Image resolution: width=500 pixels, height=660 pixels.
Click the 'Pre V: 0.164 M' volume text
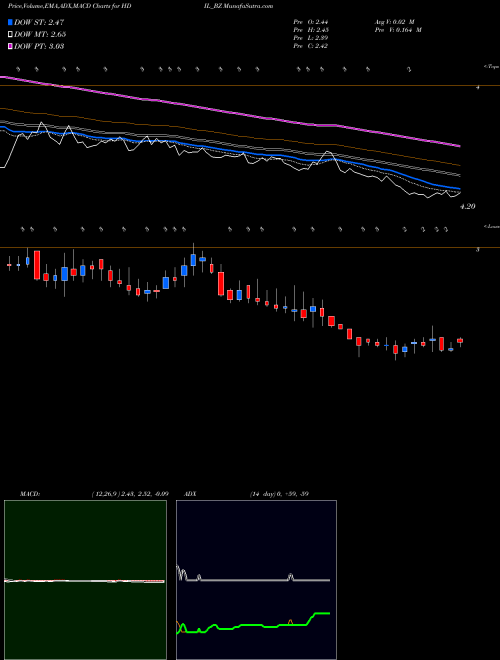click(399, 30)
